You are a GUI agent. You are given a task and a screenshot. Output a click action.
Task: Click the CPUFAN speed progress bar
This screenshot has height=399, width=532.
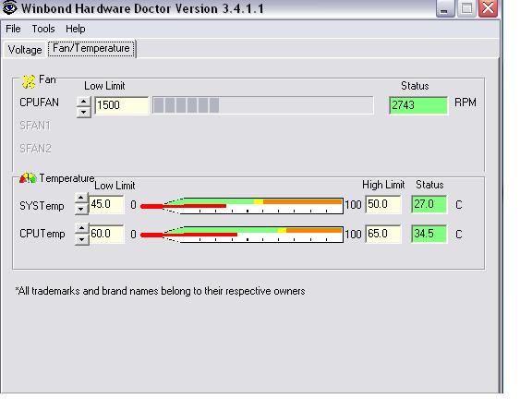point(263,105)
